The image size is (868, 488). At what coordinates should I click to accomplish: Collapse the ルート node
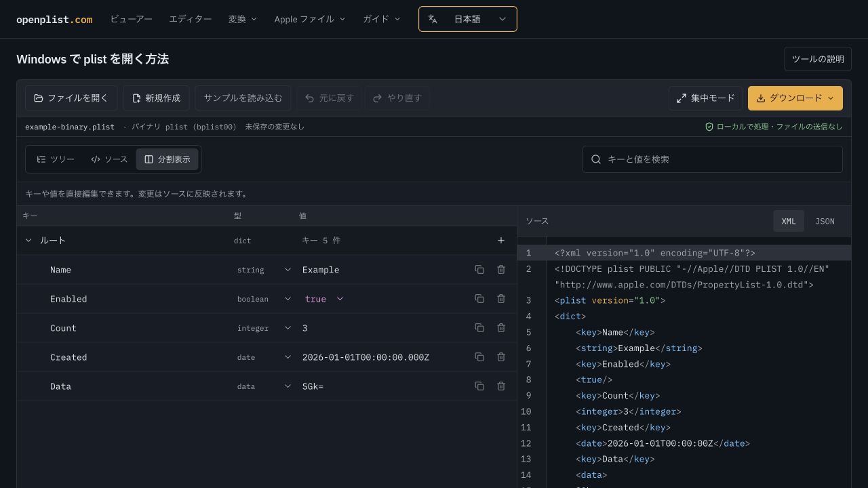pos(28,241)
